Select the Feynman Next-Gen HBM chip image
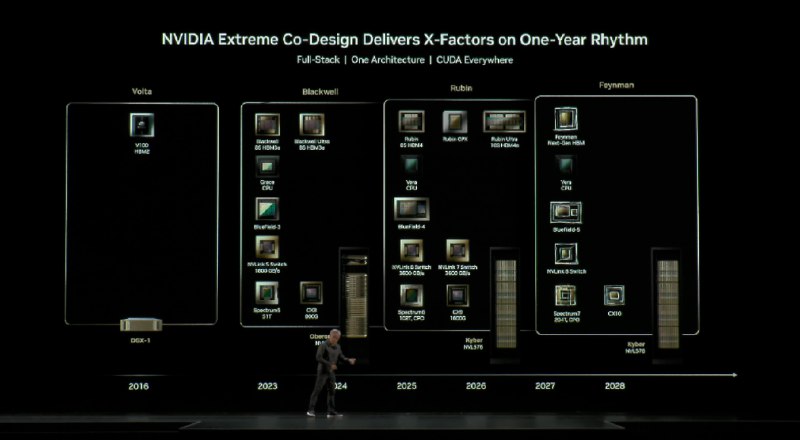The image size is (800, 440). tap(566, 119)
